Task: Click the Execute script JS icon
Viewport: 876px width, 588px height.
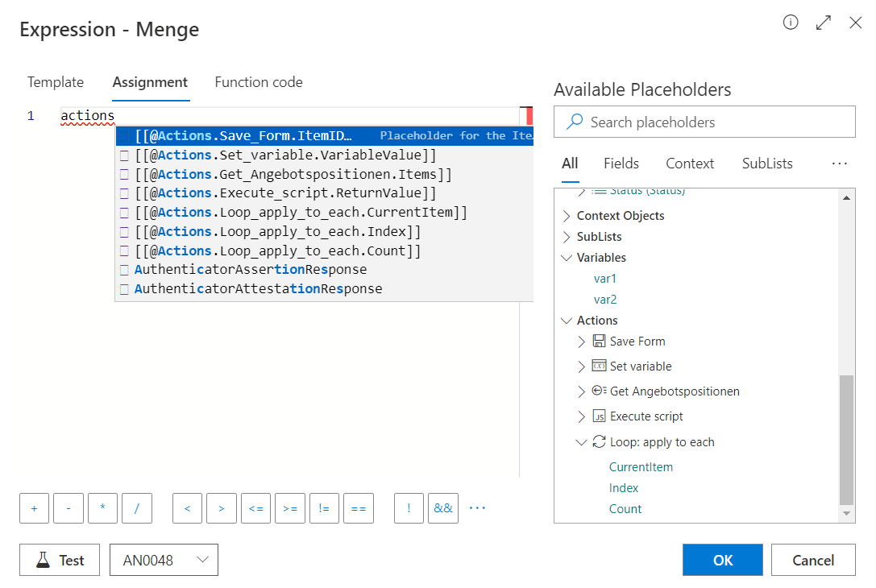Action: pos(599,416)
